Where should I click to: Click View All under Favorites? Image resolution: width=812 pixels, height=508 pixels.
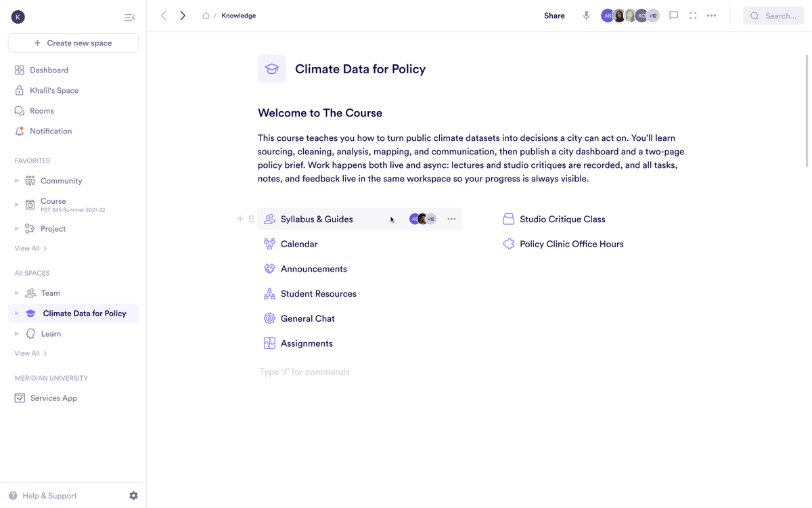tap(30, 249)
